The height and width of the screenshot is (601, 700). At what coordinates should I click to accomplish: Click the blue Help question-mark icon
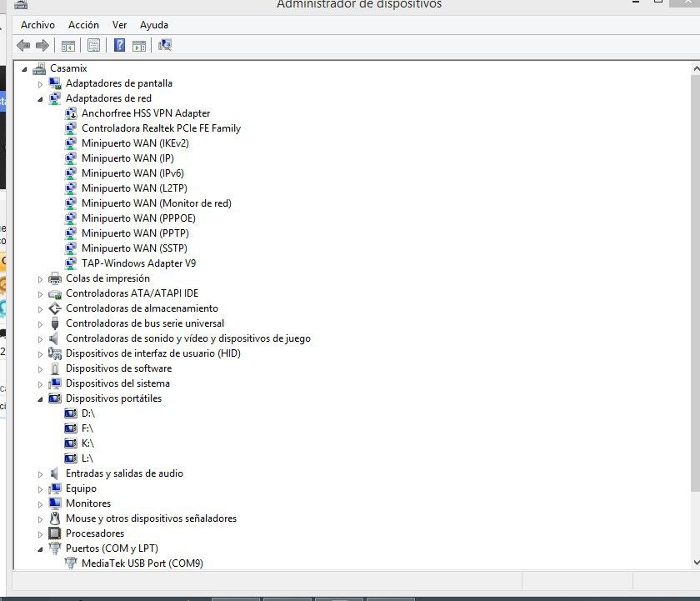119,45
